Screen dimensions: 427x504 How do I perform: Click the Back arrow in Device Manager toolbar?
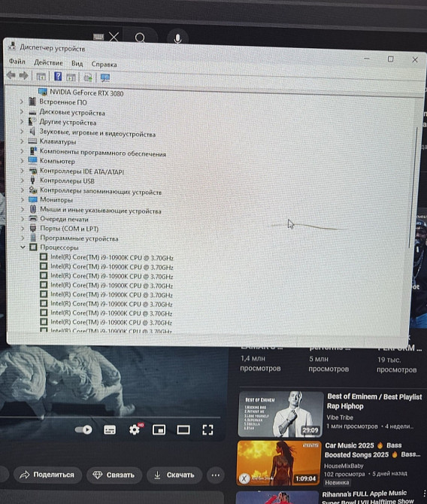point(11,75)
